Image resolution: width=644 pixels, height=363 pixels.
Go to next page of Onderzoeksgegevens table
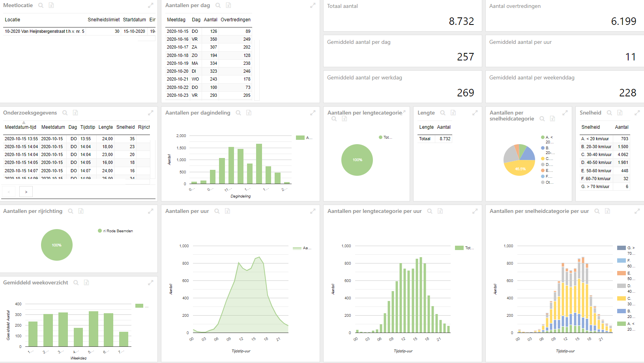tap(26, 192)
